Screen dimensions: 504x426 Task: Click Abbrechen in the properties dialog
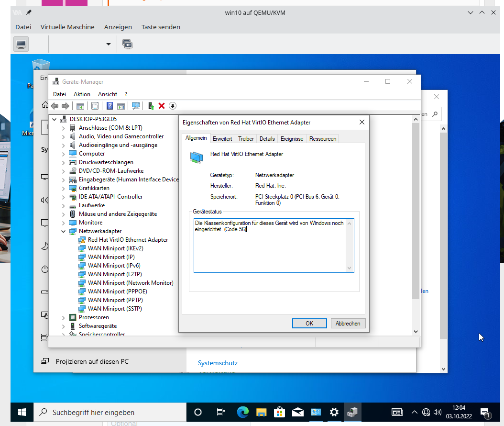click(348, 324)
